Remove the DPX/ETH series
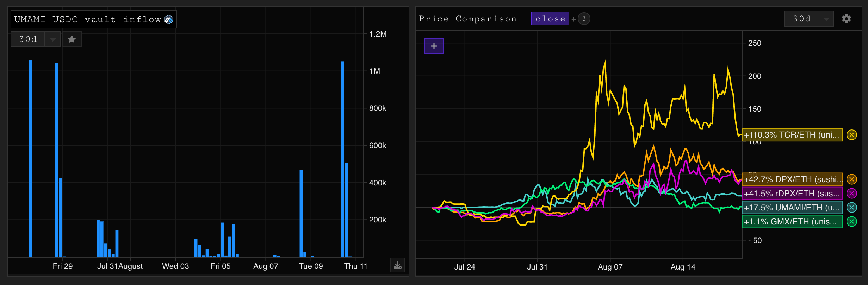This screenshot has width=868, height=285. click(x=852, y=179)
